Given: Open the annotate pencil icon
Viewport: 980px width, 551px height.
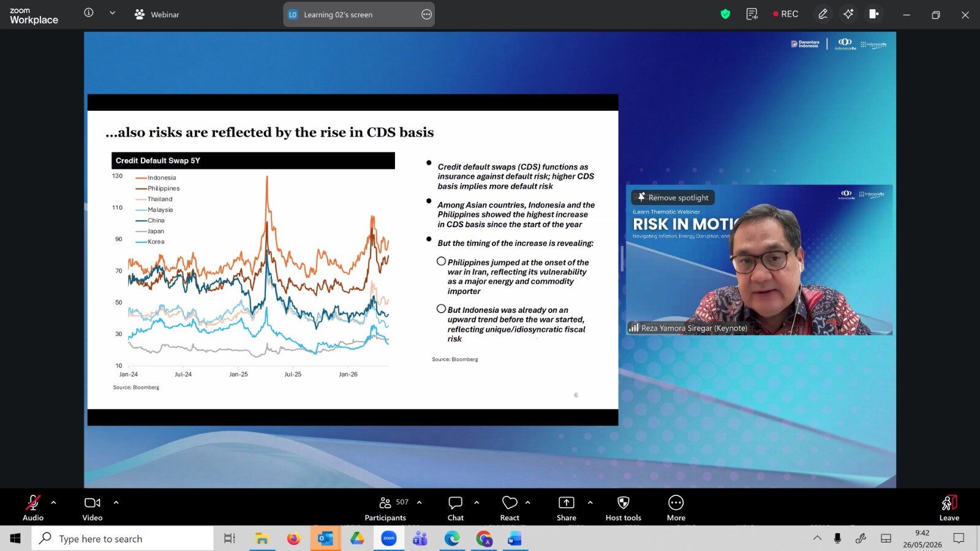Looking at the screenshot, I should [x=823, y=14].
